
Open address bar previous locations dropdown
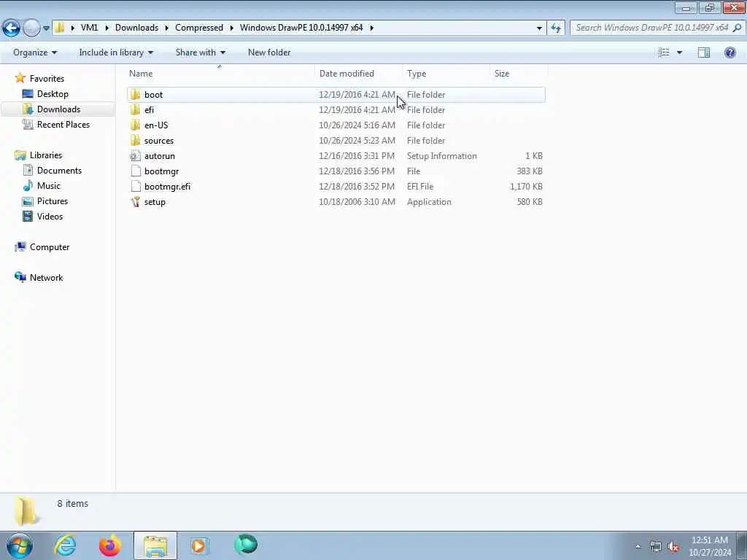tap(539, 28)
